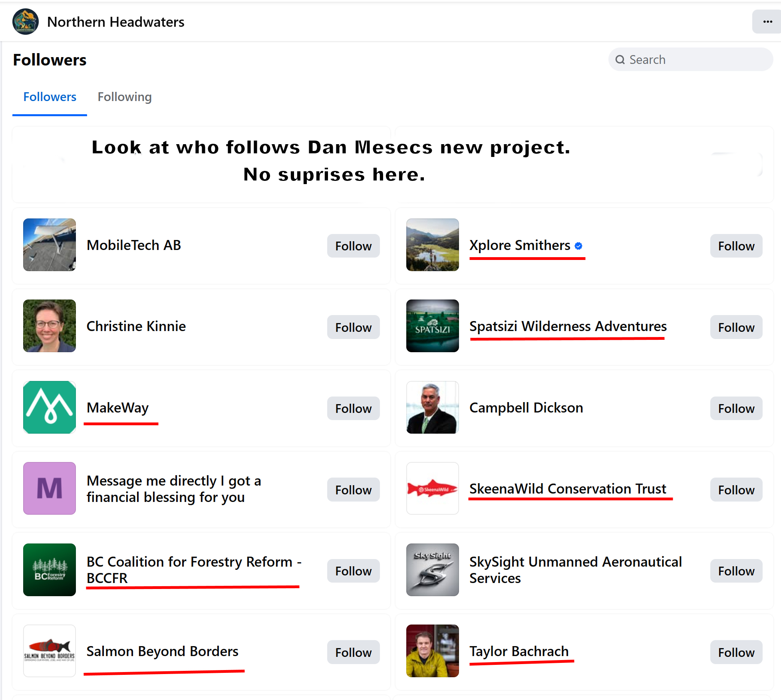The height and width of the screenshot is (700, 781).
Task: Open the purple M avatar thumbnail
Action: point(50,488)
